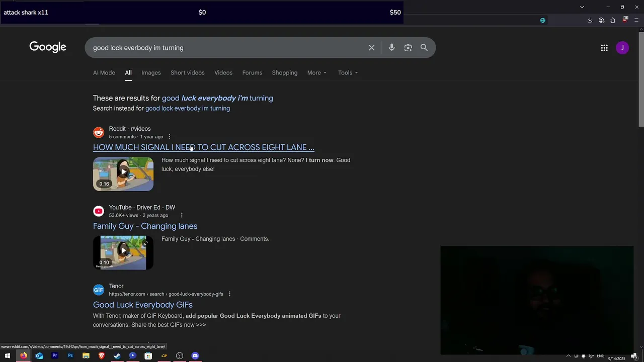Open the Reddit result three-dot options
Image resolution: width=644 pixels, height=362 pixels.
[169, 137]
